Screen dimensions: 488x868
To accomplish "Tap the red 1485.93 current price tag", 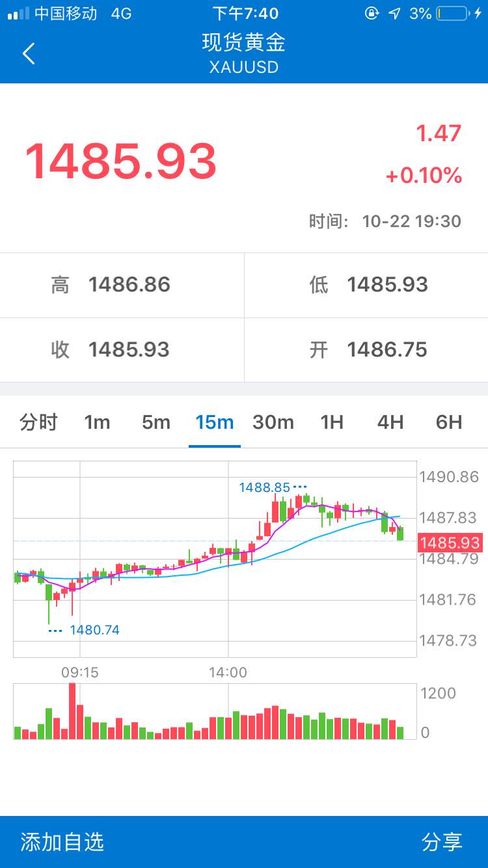I will [450, 543].
